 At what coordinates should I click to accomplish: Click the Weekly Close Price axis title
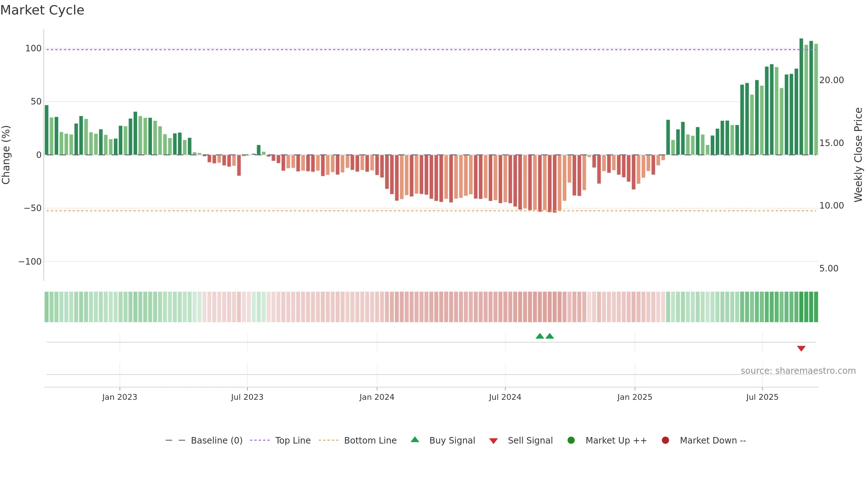click(x=858, y=155)
